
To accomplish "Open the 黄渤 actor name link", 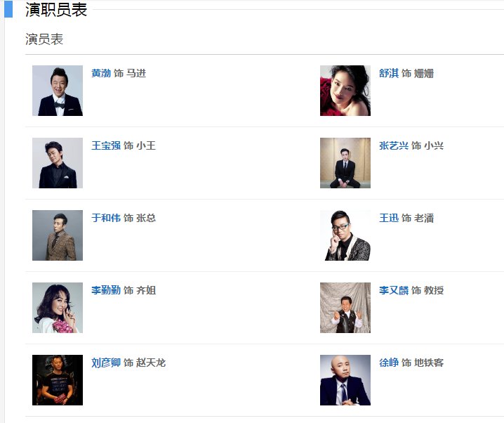I will tap(101, 73).
